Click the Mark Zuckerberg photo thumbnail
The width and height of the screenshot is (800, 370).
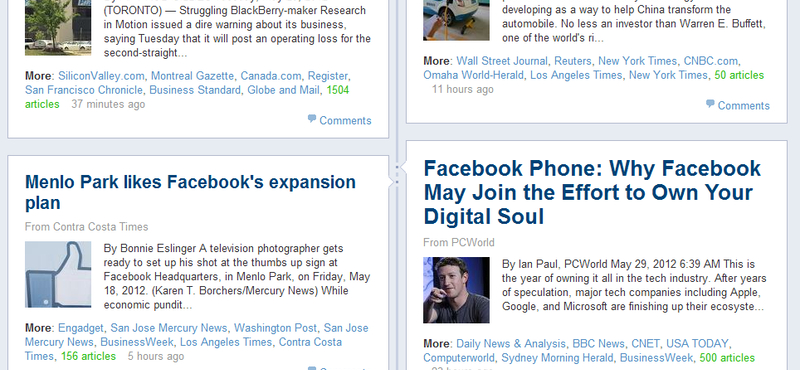click(x=456, y=290)
